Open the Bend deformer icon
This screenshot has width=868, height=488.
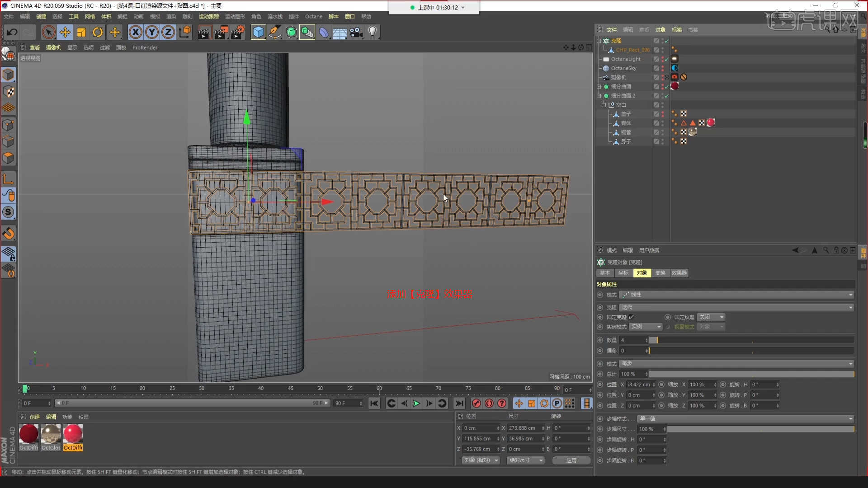[324, 32]
